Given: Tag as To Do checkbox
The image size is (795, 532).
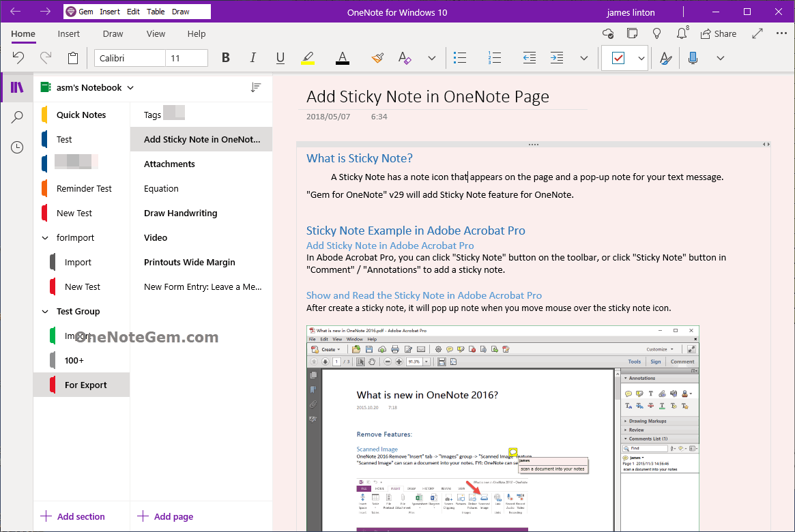Looking at the screenshot, I should 618,58.
